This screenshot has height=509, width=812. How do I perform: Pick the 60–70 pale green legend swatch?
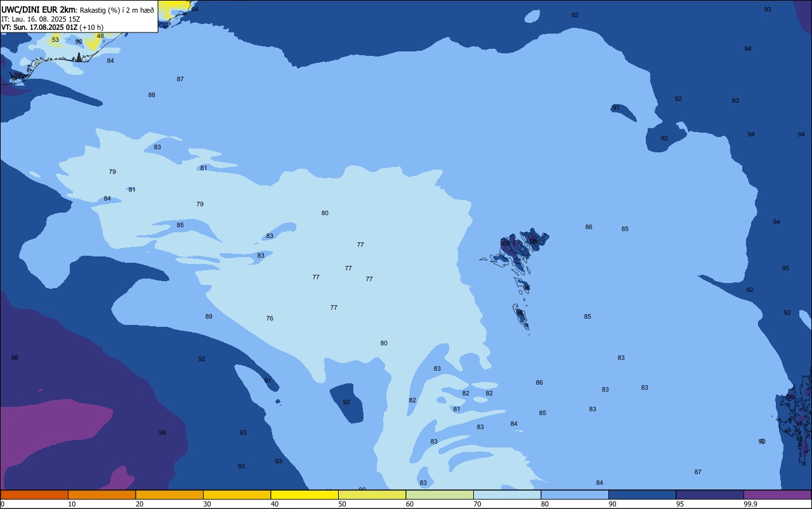click(x=440, y=494)
